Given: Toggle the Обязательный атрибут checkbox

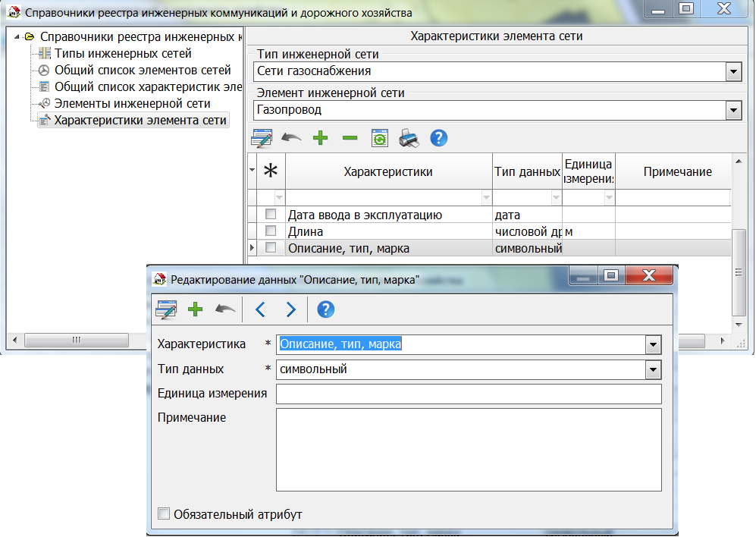Looking at the screenshot, I should (x=163, y=513).
